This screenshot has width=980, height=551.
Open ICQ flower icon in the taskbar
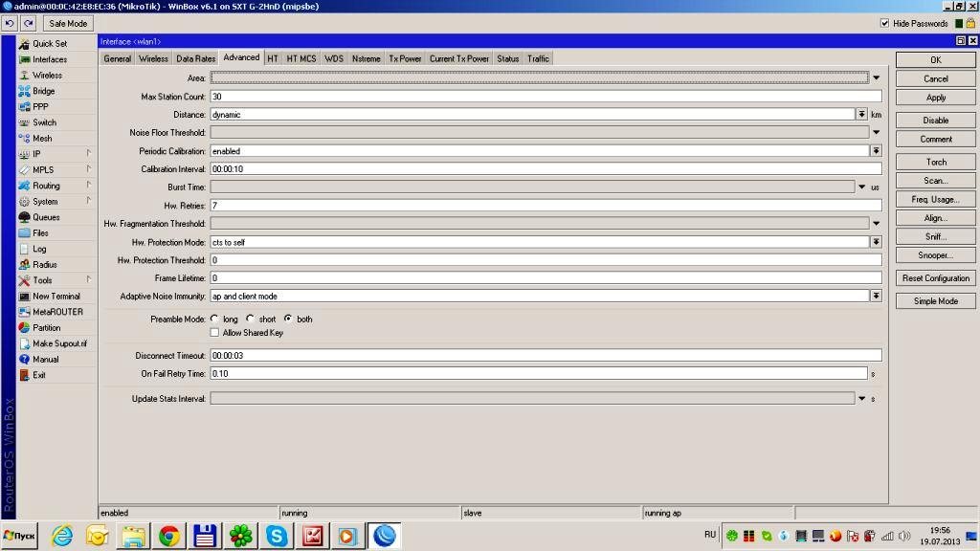pyautogui.click(x=240, y=536)
